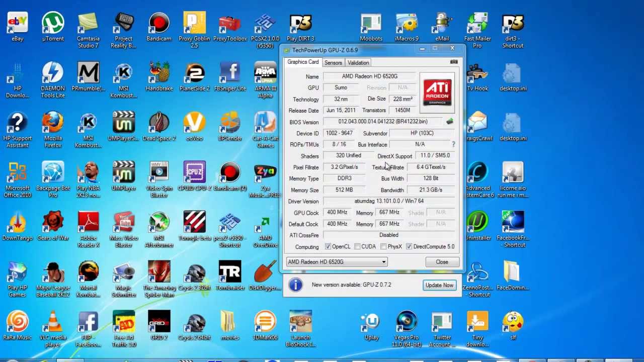Click the Update Now button

point(439,285)
